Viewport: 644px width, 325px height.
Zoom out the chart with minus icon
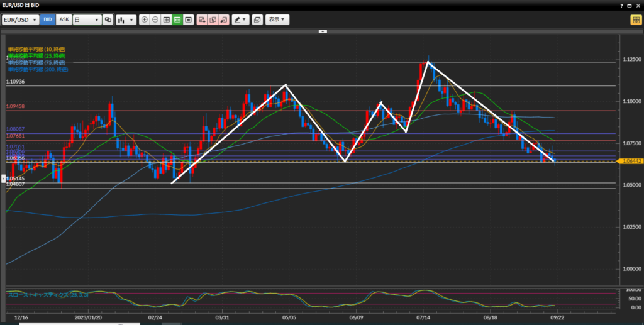point(155,19)
